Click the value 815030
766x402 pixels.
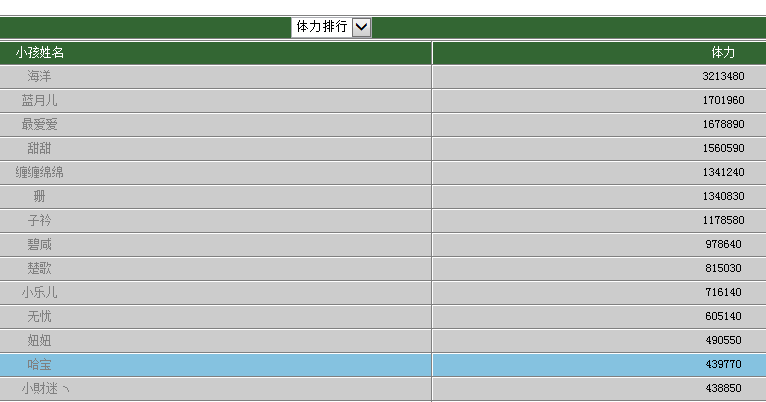[x=723, y=268]
